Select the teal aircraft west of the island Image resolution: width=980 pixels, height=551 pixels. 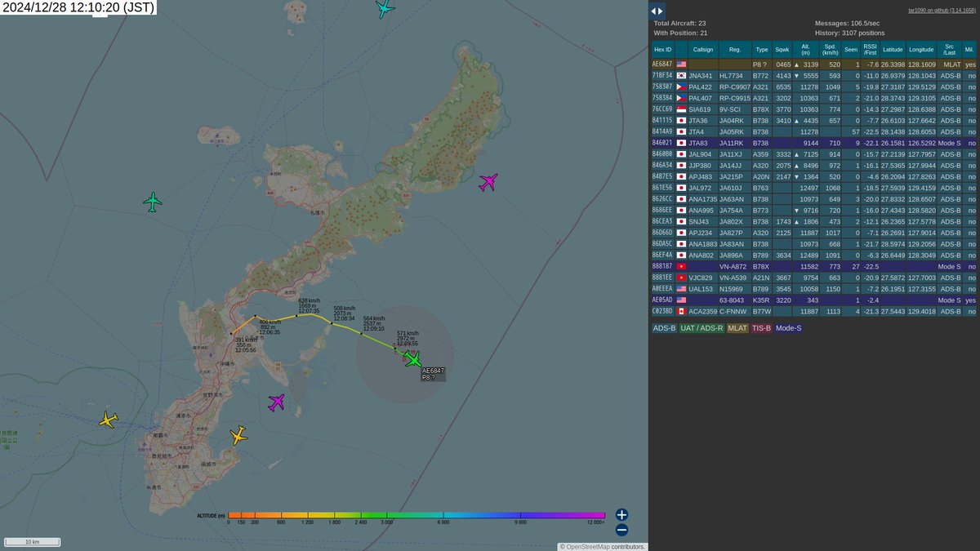click(153, 202)
